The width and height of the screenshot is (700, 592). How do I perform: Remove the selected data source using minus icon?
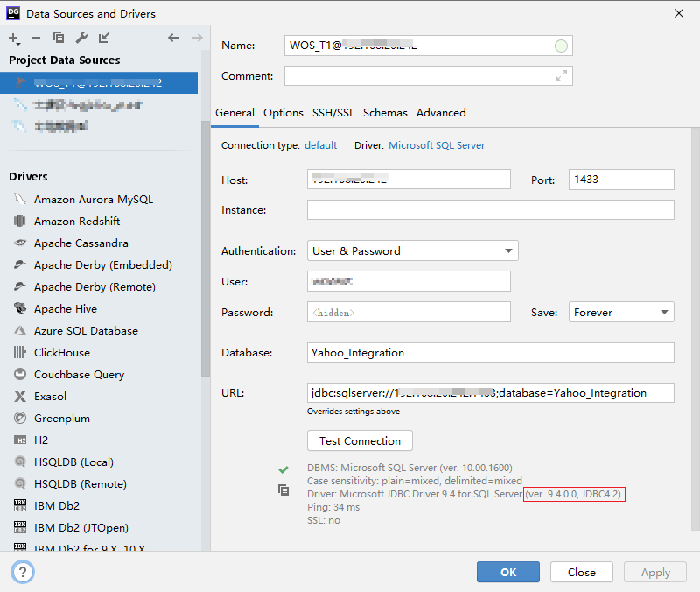(35, 39)
